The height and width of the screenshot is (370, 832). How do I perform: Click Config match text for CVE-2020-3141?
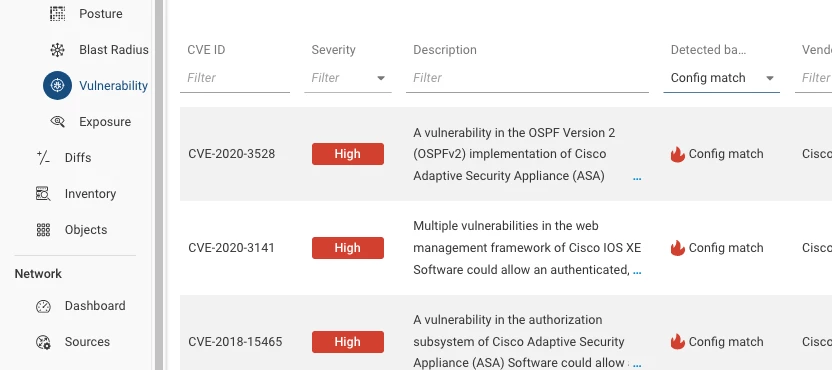coord(726,248)
